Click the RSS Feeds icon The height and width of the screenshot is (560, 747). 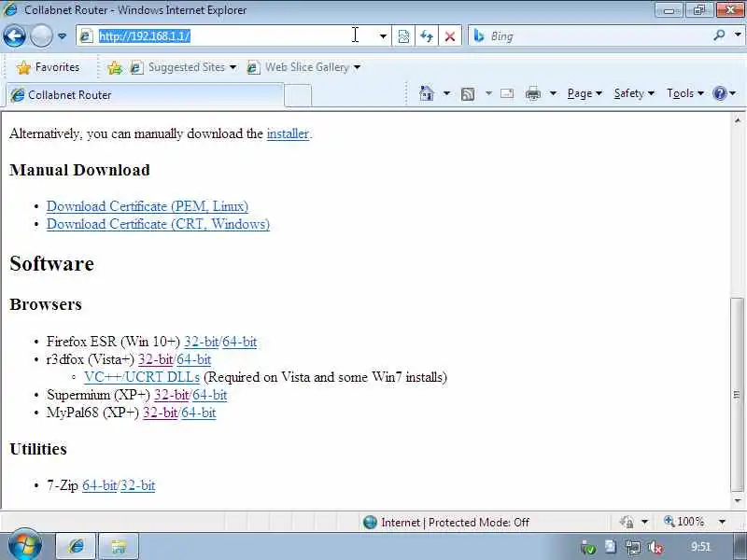pos(468,94)
